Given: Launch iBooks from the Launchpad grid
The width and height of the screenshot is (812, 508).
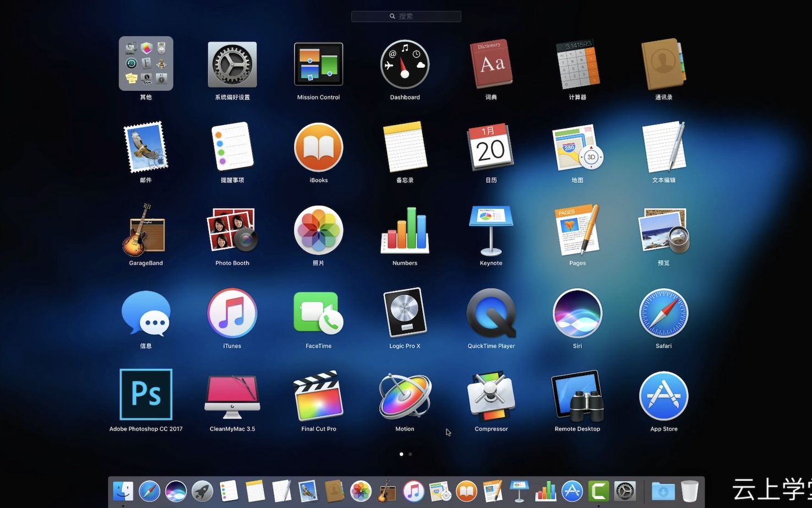Looking at the screenshot, I should [319, 147].
